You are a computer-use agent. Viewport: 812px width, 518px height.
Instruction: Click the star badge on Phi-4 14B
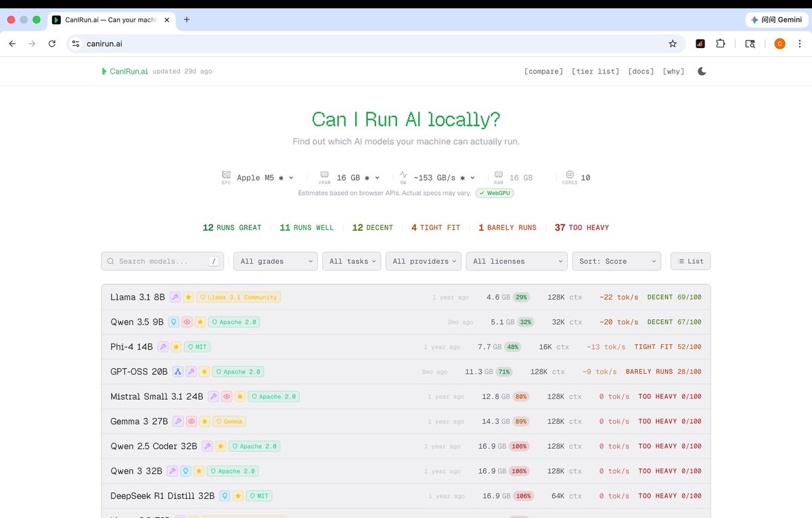click(176, 347)
